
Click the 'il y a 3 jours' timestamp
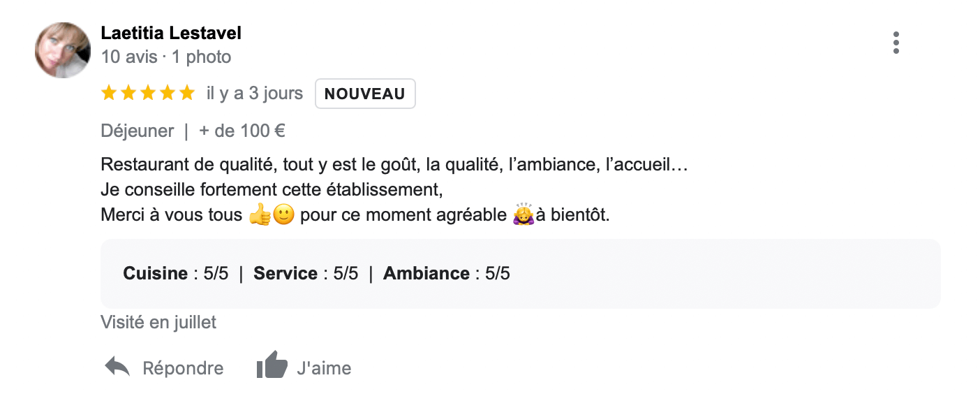point(255,94)
